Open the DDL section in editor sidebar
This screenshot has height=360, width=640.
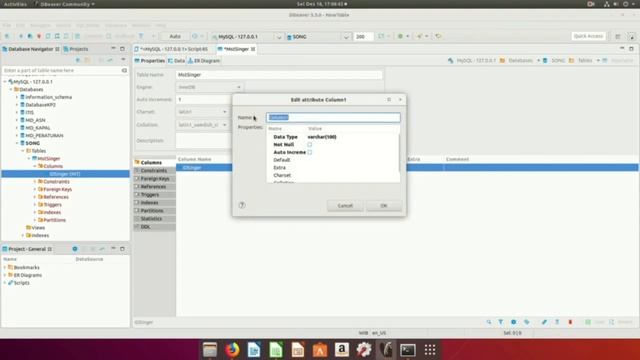coord(145,227)
